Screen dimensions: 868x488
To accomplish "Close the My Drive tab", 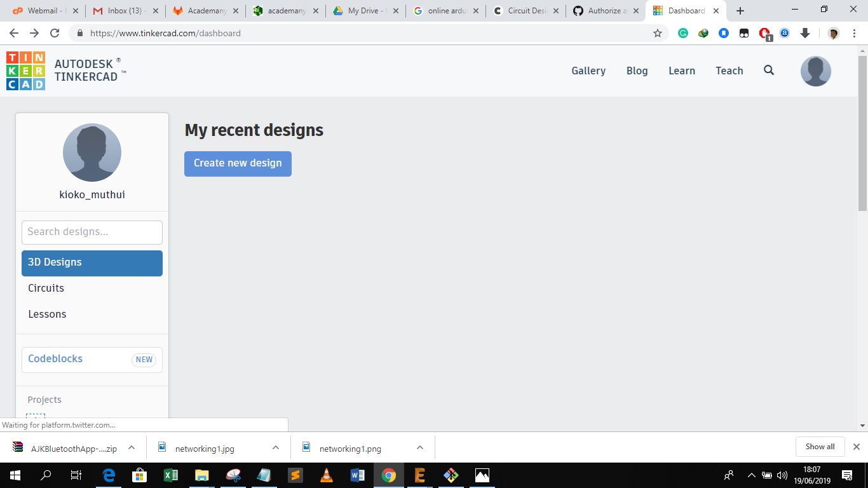I will [396, 11].
